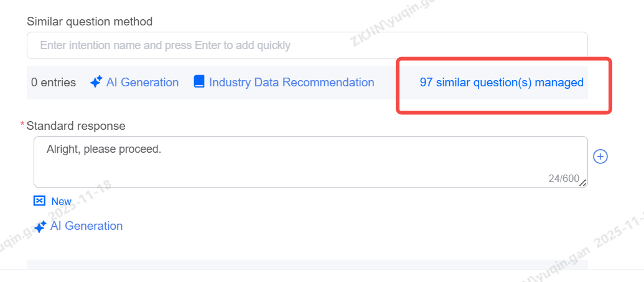Open the 97 similar question(s) managed link
The height and width of the screenshot is (282, 644).
(x=502, y=82)
